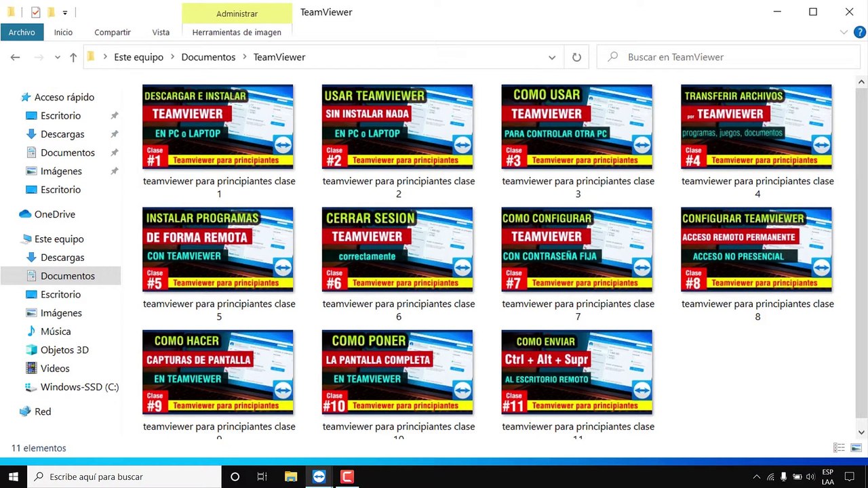Select the clase 9 'Capturas de pantalla' thumbnail
Image resolution: width=868 pixels, height=488 pixels.
pyautogui.click(x=218, y=372)
